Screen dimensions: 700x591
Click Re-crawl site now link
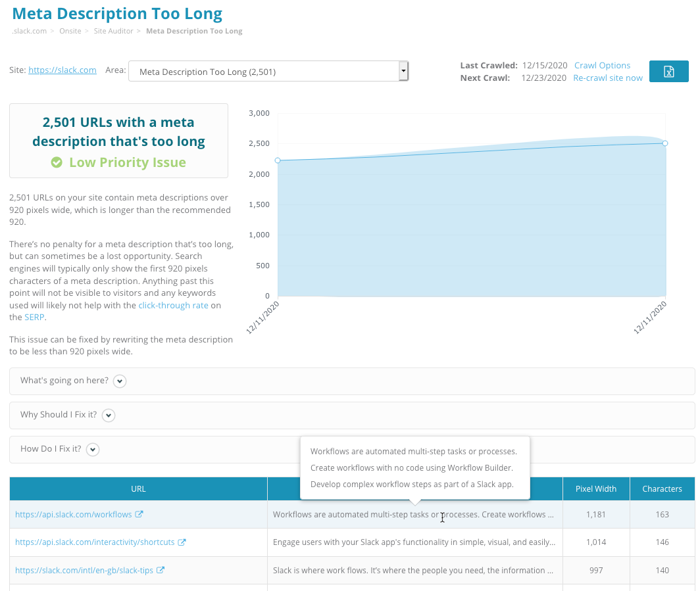[607, 78]
